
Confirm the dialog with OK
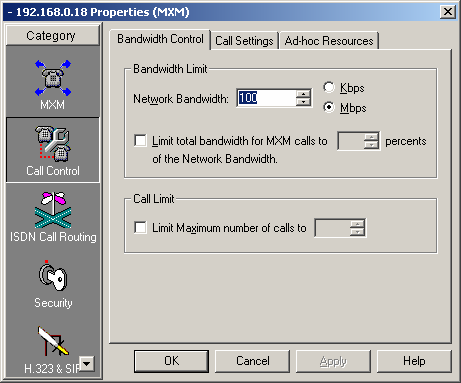coord(171,361)
